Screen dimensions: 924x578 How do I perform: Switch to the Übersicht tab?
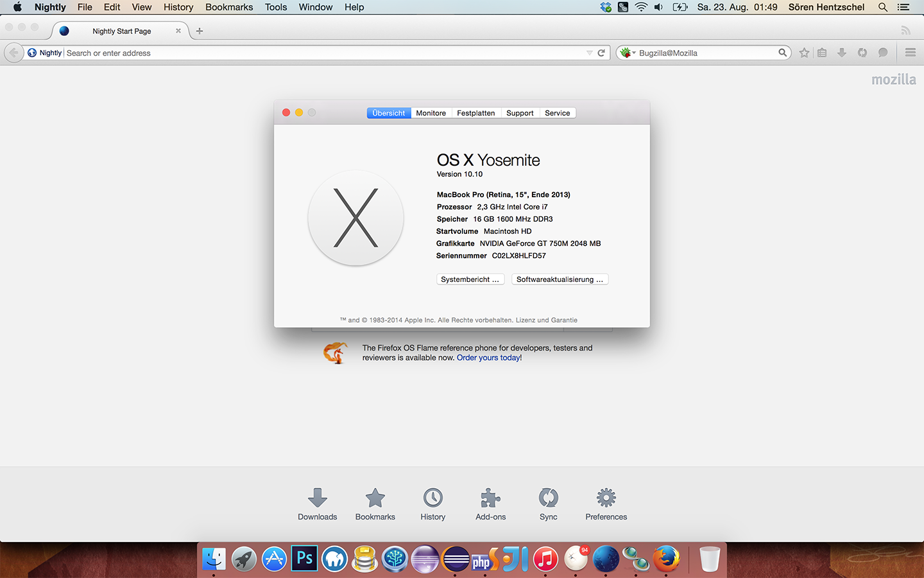tap(389, 113)
